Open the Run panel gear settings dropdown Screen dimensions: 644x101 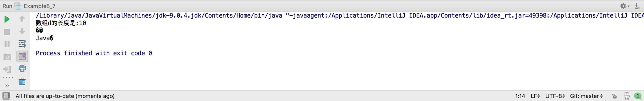tap(625, 6)
